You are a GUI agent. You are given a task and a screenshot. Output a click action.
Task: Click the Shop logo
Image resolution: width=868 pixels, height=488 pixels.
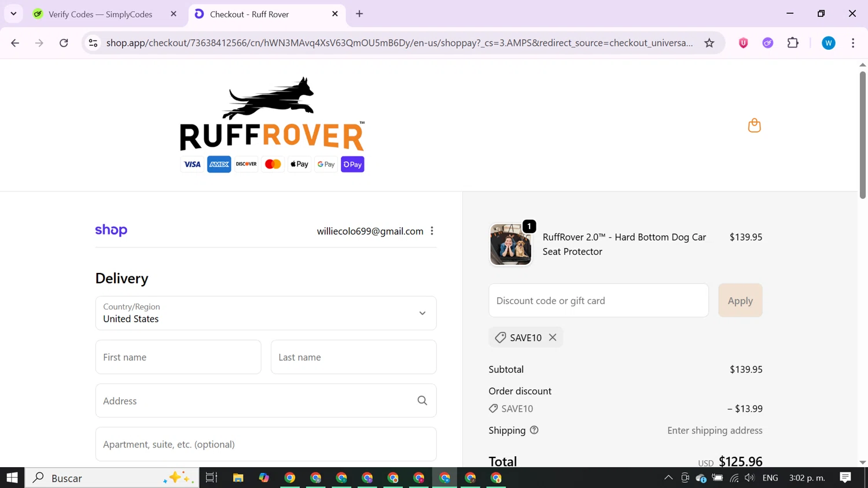coord(111,230)
